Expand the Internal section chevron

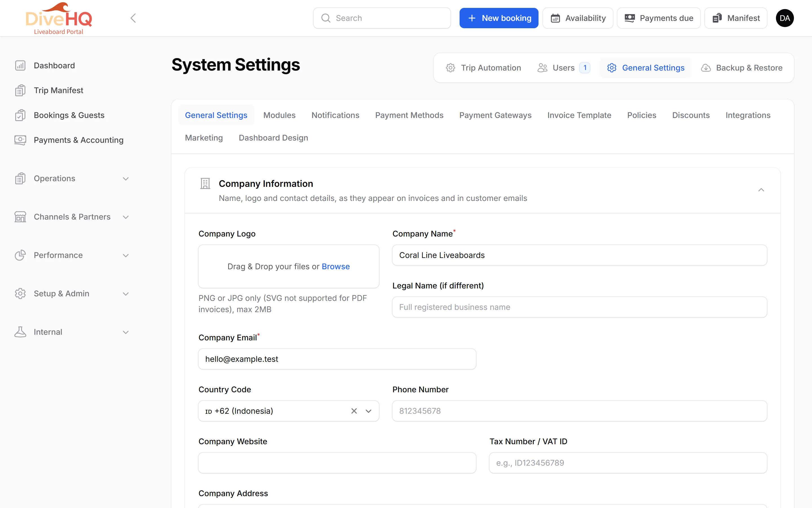(126, 332)
